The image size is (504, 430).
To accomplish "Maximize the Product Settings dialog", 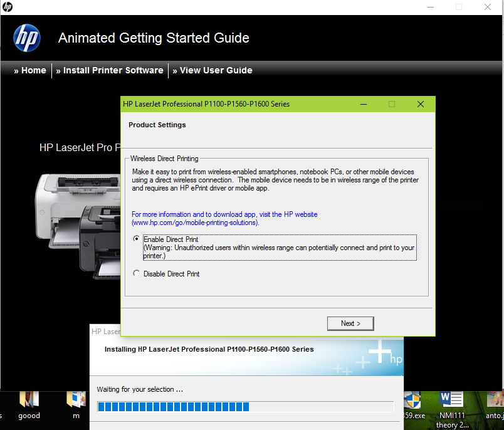I will coord(392,104).
